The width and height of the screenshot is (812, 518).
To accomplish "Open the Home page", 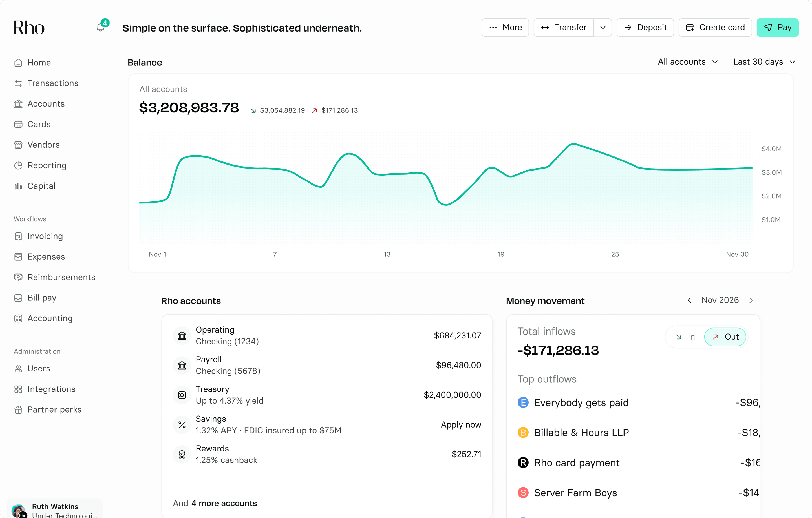I will [x=32, y=63].
